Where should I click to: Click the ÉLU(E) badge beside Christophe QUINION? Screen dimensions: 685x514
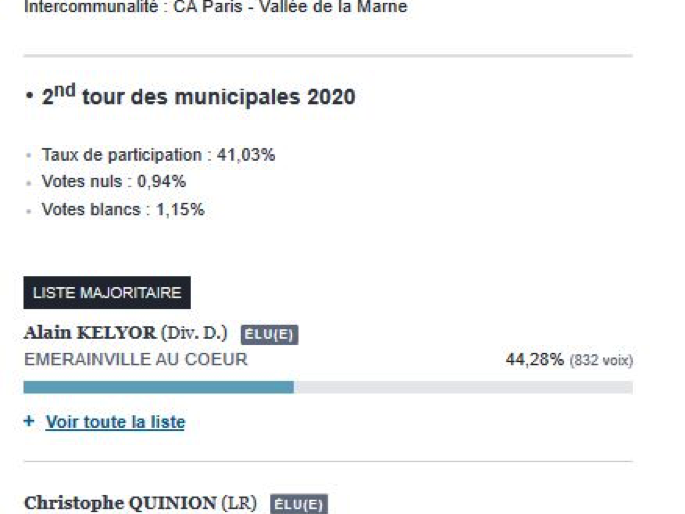(298, 504)
